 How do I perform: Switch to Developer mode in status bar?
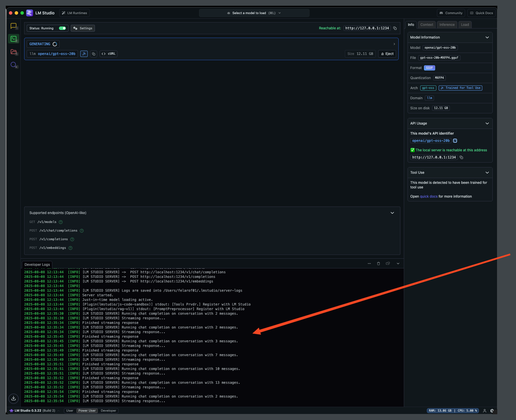108,411
